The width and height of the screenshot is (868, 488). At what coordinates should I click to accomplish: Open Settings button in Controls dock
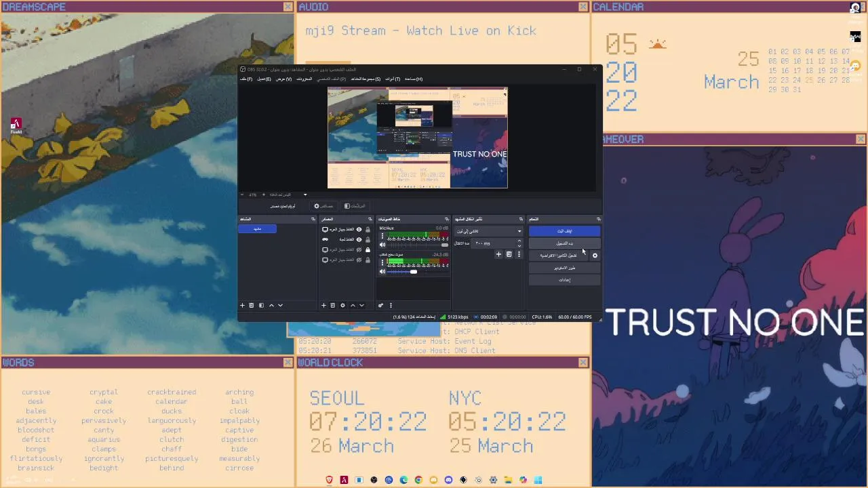(564, 280)
